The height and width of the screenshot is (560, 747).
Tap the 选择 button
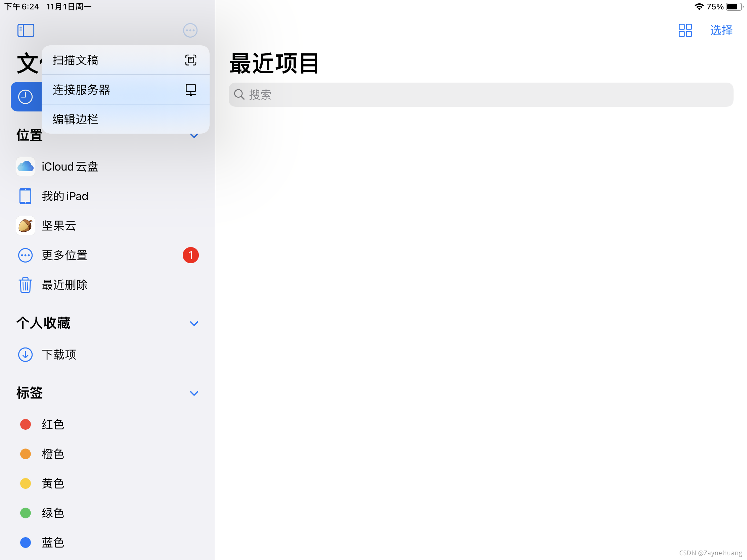(x=721, y=30)
